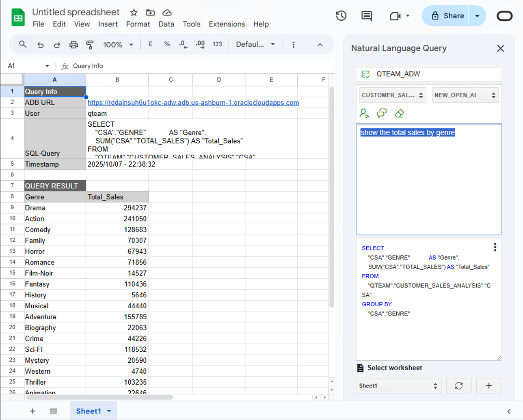Select the paint format tool
The image size is (523, 420).
point(89,44)
